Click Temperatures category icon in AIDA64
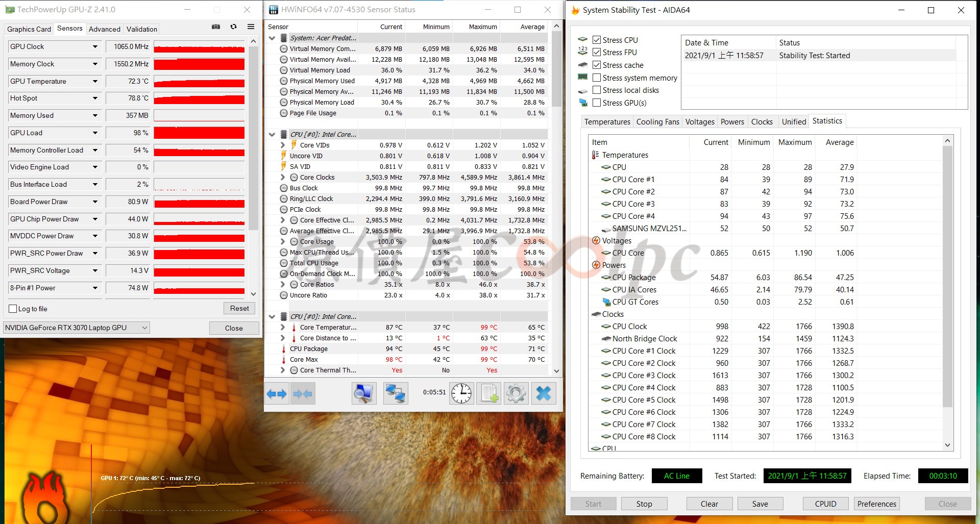 (595, 155)
